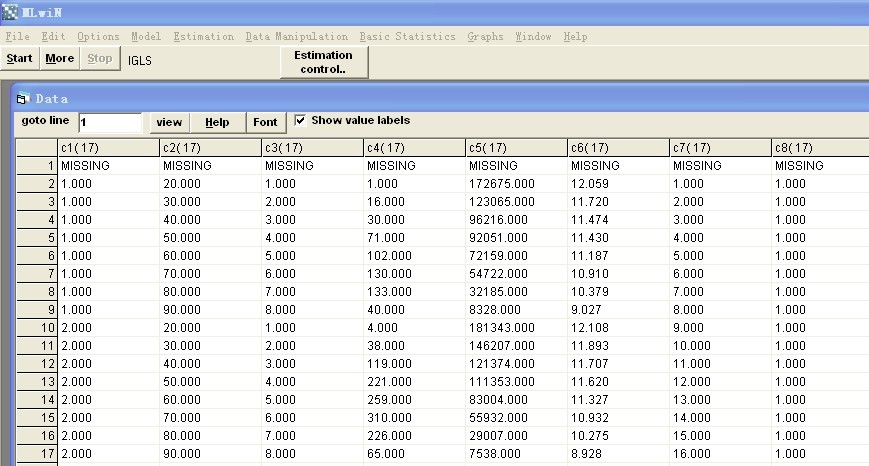Open the Estimation menu

point(203,37)
